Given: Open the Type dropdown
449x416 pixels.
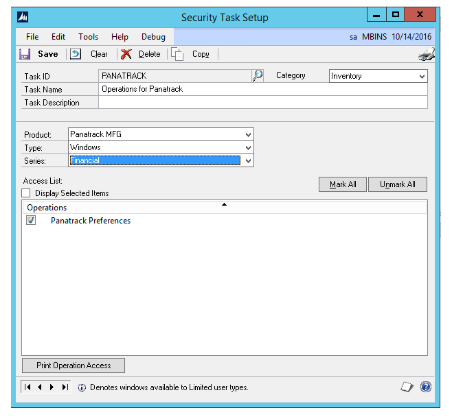Looking at the screenshot, I should coord(248,148).
